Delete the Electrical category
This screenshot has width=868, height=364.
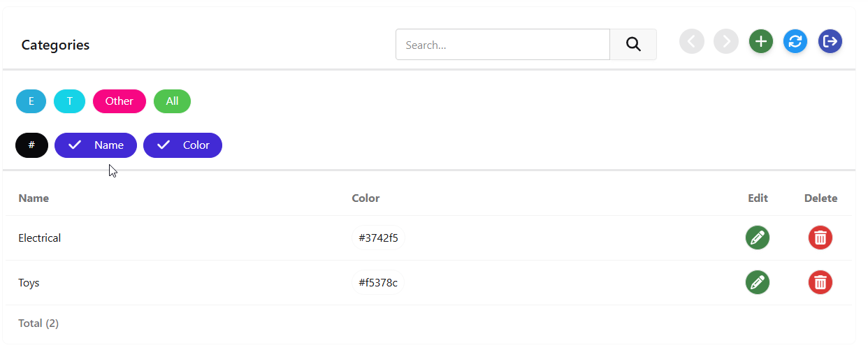(x=820, y=238)
